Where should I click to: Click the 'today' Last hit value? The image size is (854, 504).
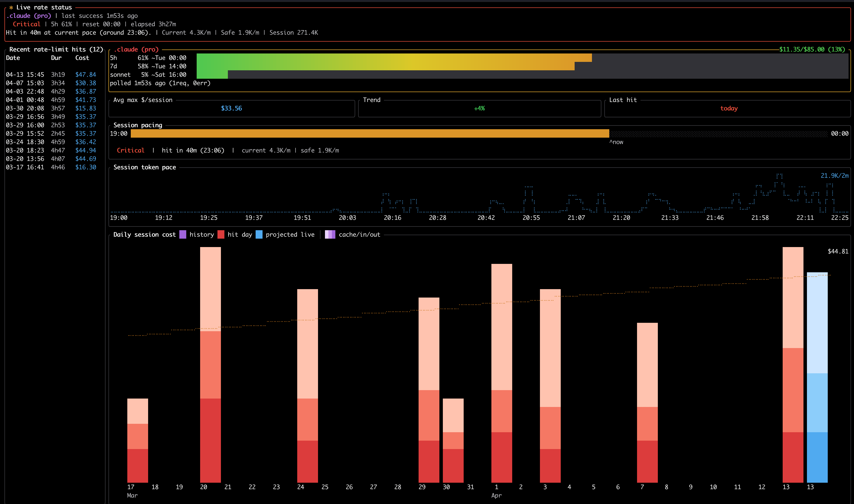coord(729,108)
